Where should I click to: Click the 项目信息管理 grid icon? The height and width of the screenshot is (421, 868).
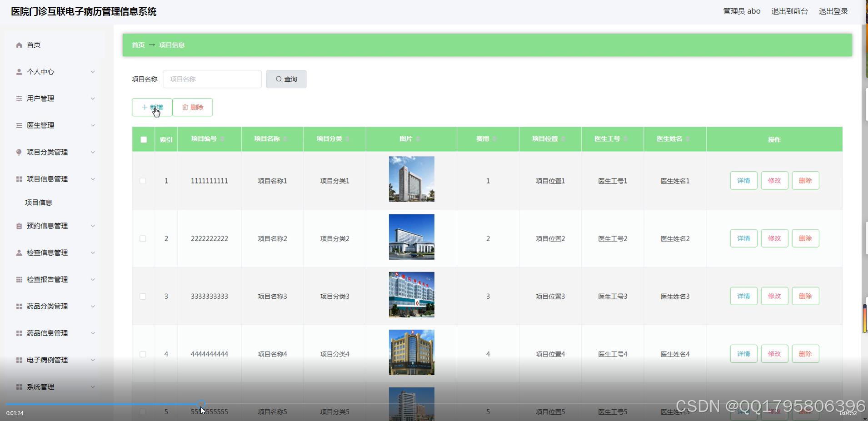tap(19, 179)
